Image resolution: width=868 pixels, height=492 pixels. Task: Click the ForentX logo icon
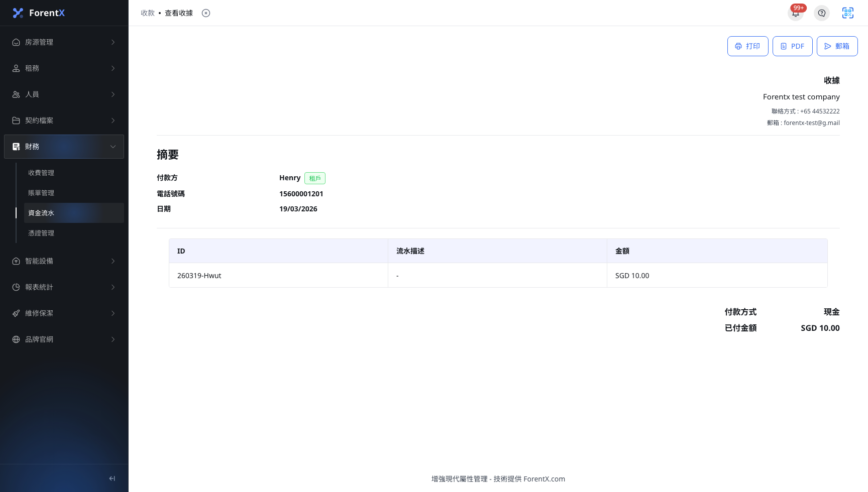[x=18, y=13]
